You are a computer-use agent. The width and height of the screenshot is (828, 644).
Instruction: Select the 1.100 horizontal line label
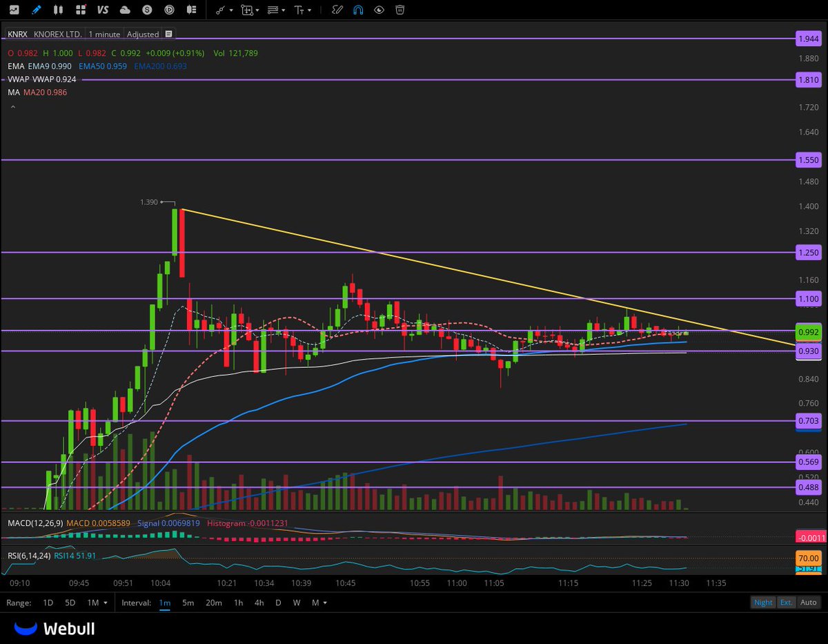point(808,299)
